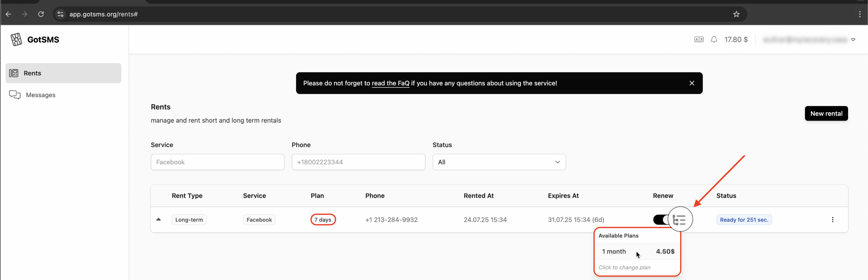Click the Renew column header

click(663, 196)
